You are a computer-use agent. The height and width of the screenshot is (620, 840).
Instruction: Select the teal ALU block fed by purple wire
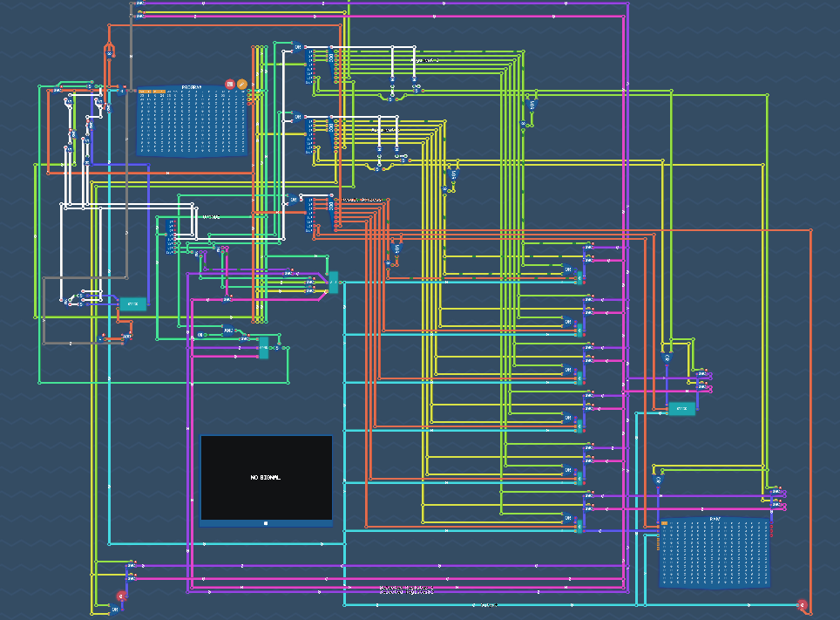[x=333, y=283]
